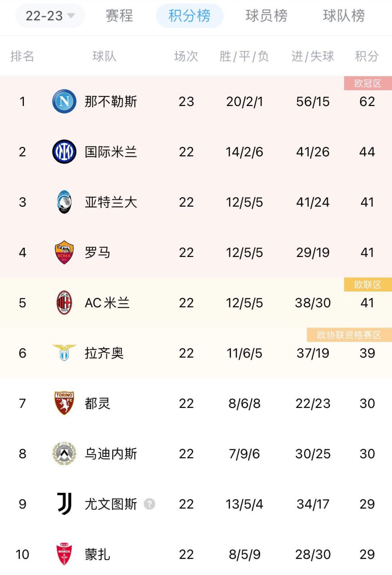Open team 那不勒斯 from the standings
The width and height of the screenshot is (392, 575).
111,102
